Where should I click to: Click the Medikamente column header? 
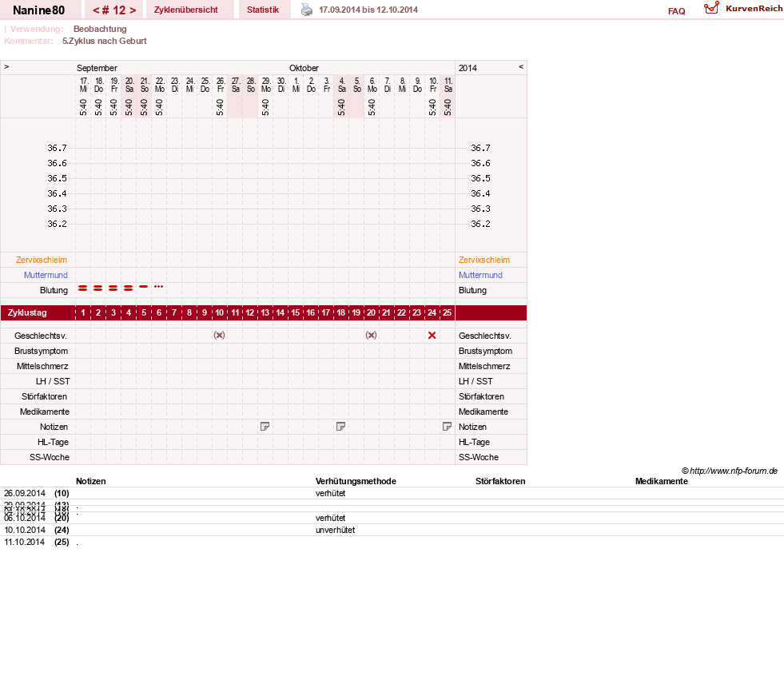tap(662, 482)
